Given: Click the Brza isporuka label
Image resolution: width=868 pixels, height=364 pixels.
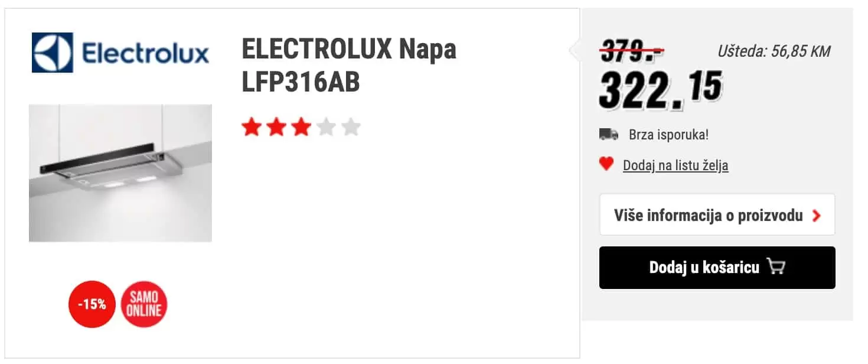Looking at the screenshot, I should click(667, 135).
